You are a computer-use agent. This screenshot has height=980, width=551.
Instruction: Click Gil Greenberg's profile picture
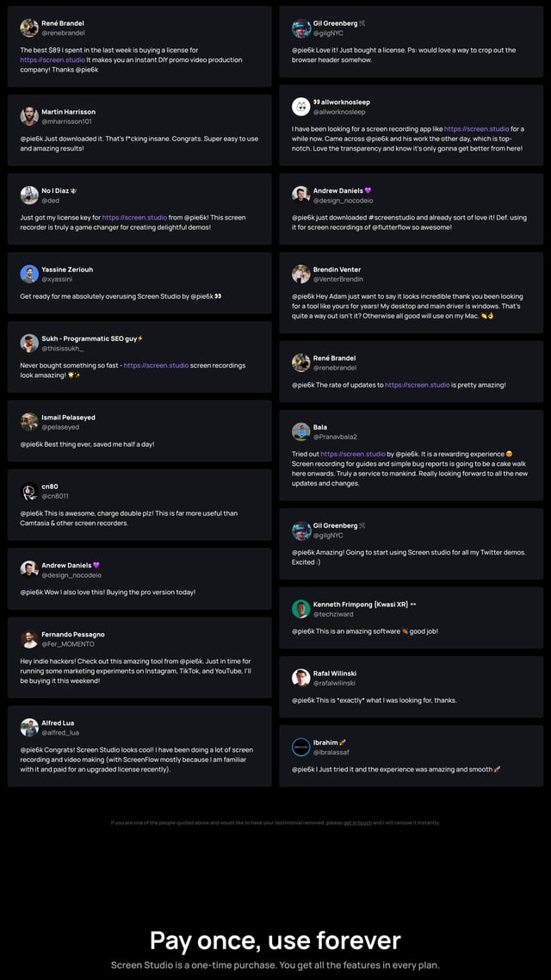(300, 27)
